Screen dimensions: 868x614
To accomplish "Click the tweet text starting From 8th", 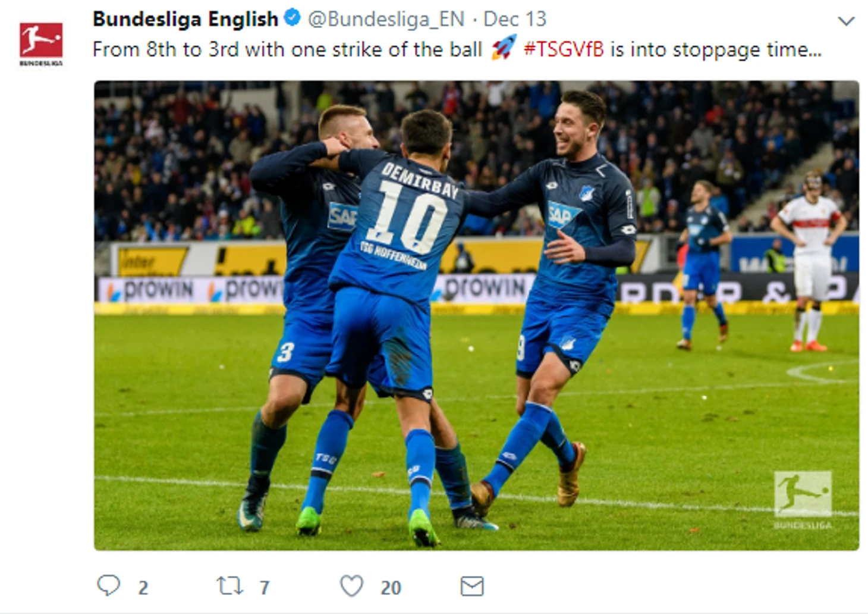I will click(x=457, y=49).
